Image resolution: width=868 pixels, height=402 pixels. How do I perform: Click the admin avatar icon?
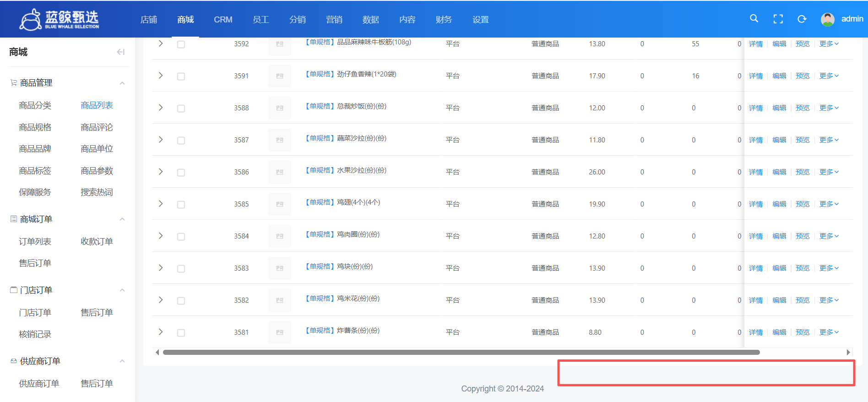pyautogui.click(x=827, y=19)
